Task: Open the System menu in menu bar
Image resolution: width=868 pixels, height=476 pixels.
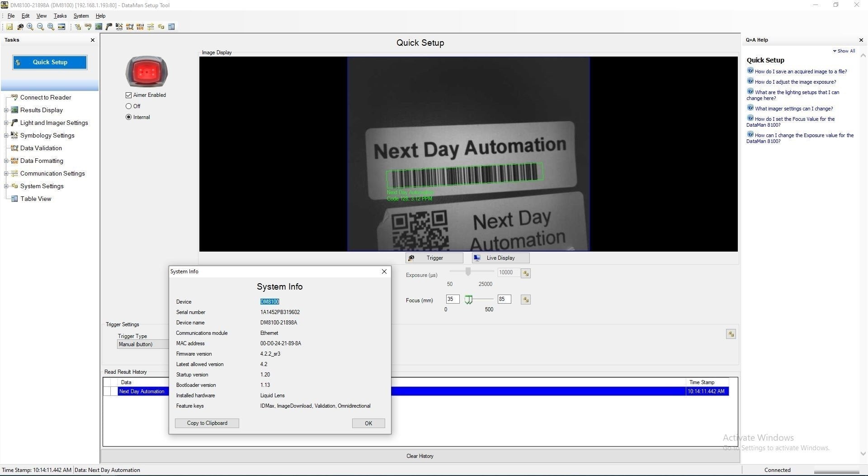Action: coord(81,16)
